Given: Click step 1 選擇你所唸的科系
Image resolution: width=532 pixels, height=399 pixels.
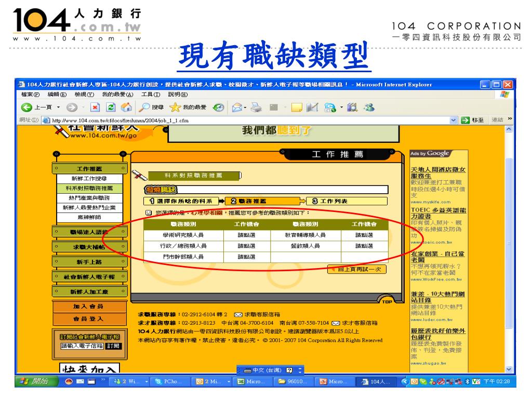Looking at the screenshot, I should point(181,201).
